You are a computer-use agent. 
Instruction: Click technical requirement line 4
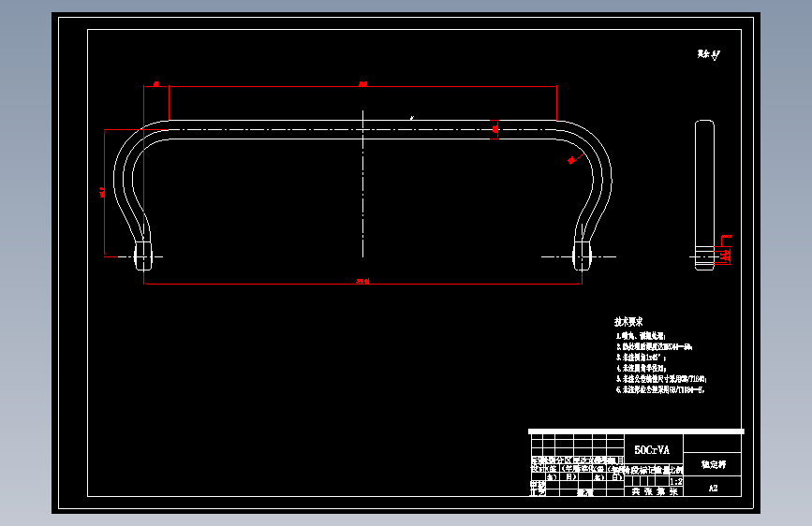point(642,369)
